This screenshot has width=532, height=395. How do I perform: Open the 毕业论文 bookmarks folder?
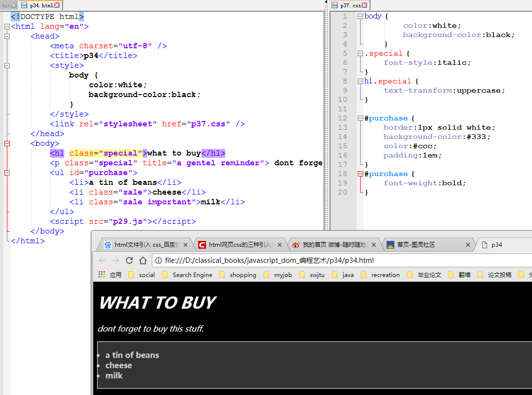tap(424, 275)
